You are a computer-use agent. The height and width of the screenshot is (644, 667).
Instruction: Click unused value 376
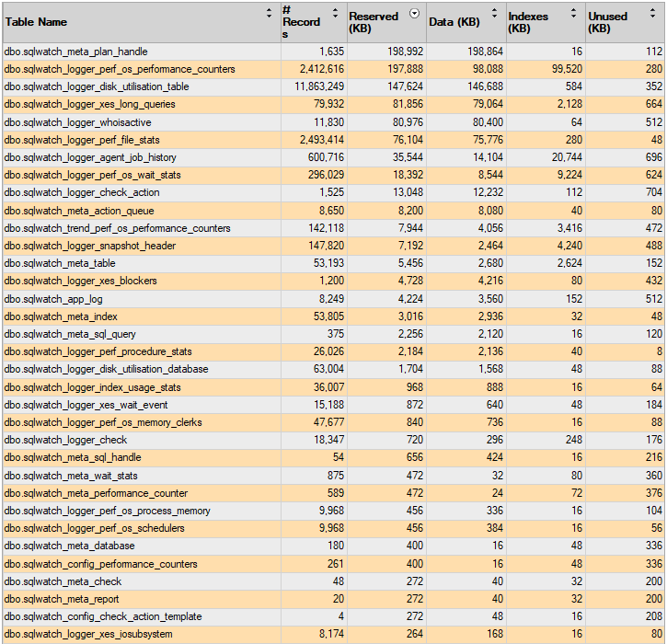click(x=654, y=493)
